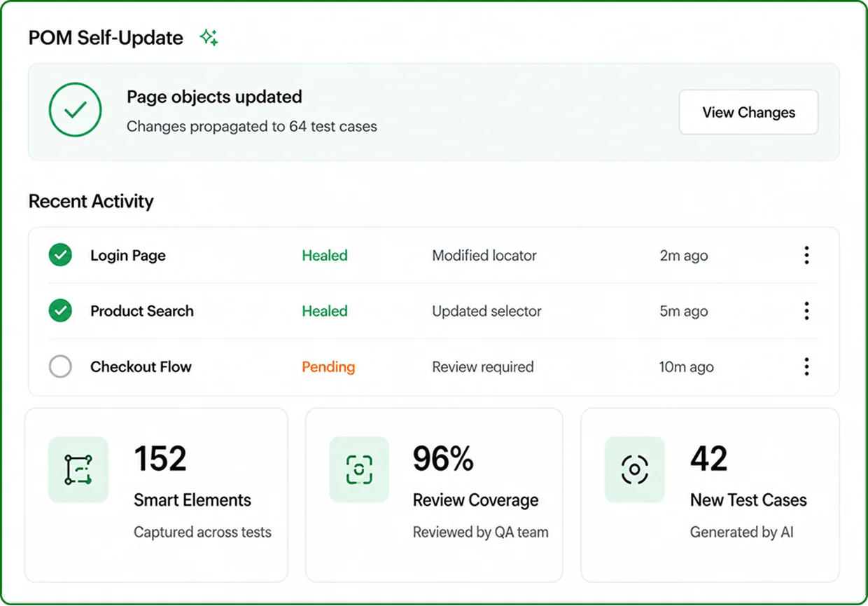Click the Reviewed by QA team caption
The height and width of the screenshot is (606, 868).
pyautogui.click(x=481, y=532)
